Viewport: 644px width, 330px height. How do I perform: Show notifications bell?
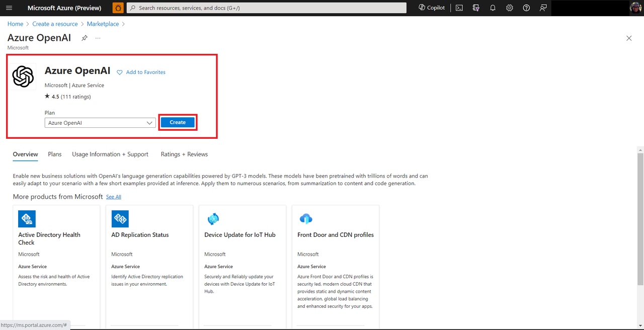click(493, 8)
